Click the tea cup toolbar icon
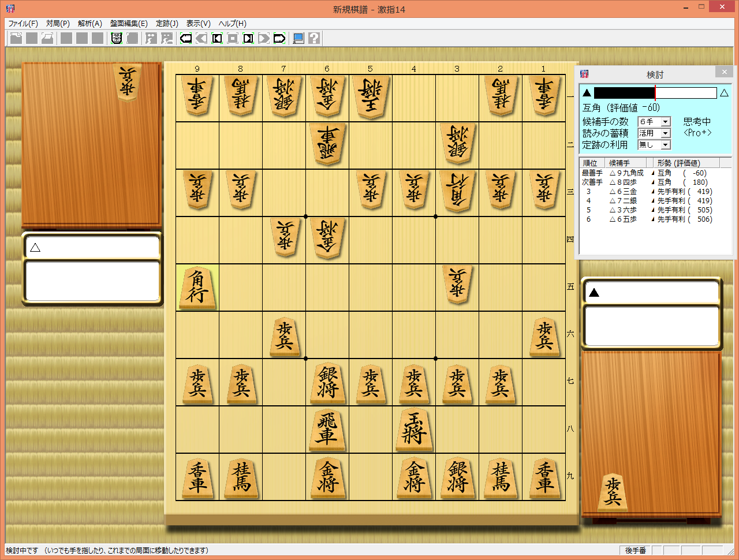The height and width of the screenshot is (560, 739). (117, 39)
